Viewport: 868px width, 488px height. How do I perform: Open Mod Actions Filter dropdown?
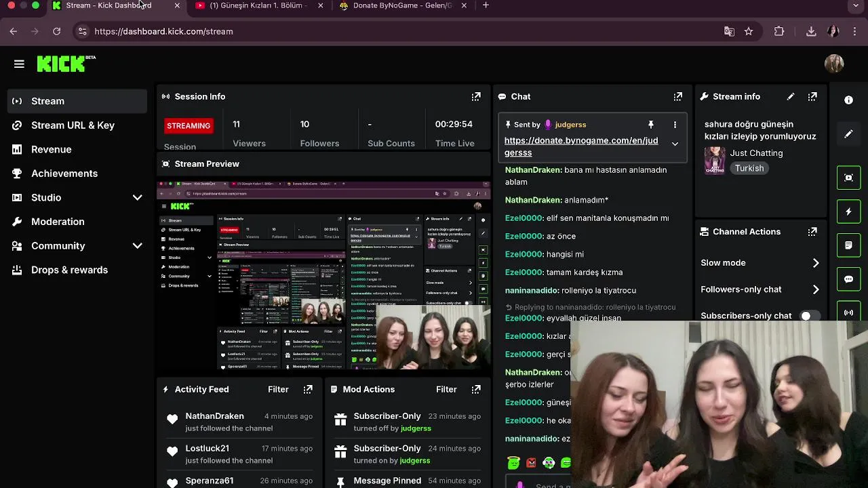446,390
